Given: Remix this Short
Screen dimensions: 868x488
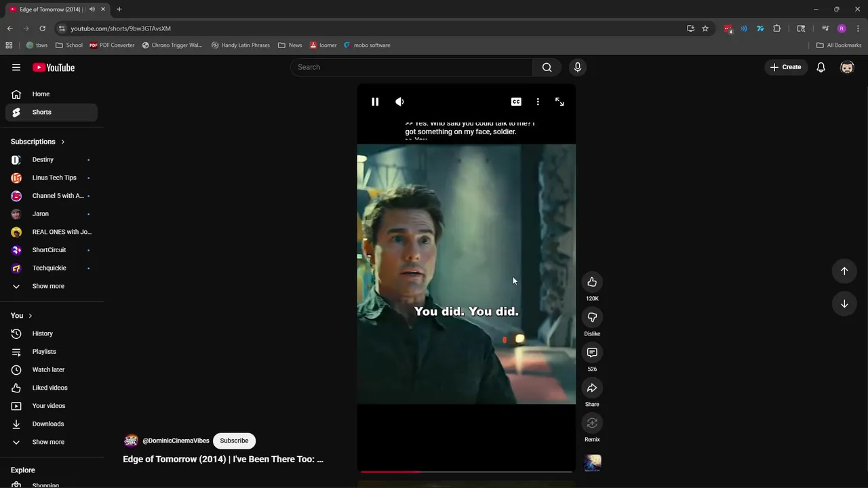Looking at the screenshot, I should coord(592,423).
